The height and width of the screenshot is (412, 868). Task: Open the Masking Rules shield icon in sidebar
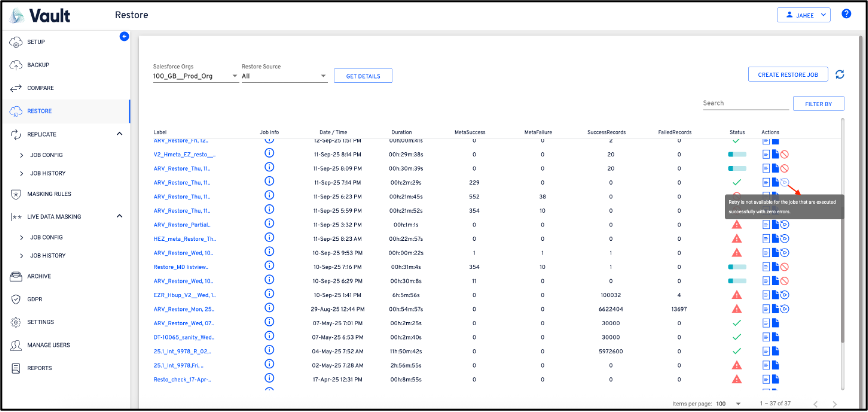coord(16,193)
